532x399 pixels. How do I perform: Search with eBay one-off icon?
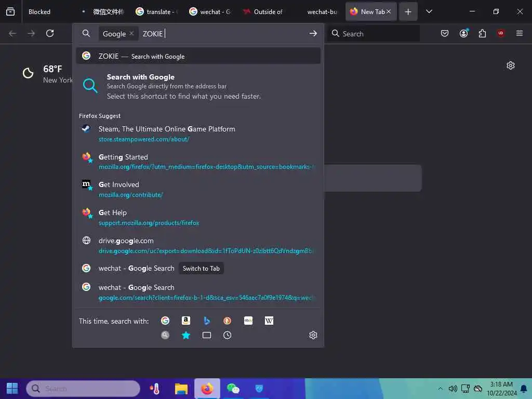point(248,321)
